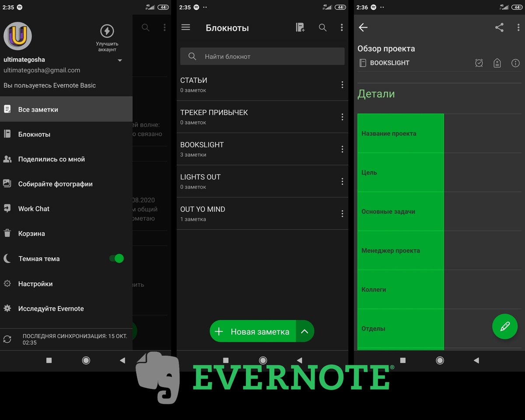This screenshot has width=525, height=420.
Task: Click the Цель table cell
Action: click(401, 172)
